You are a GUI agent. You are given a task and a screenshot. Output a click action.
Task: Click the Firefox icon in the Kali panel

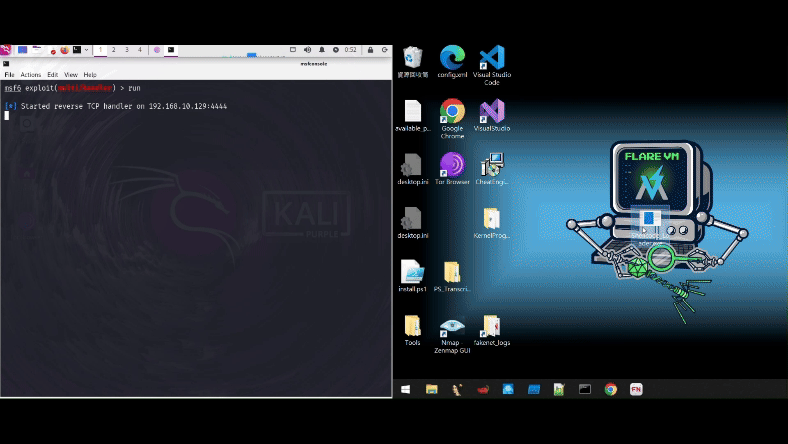click(64, 50)
